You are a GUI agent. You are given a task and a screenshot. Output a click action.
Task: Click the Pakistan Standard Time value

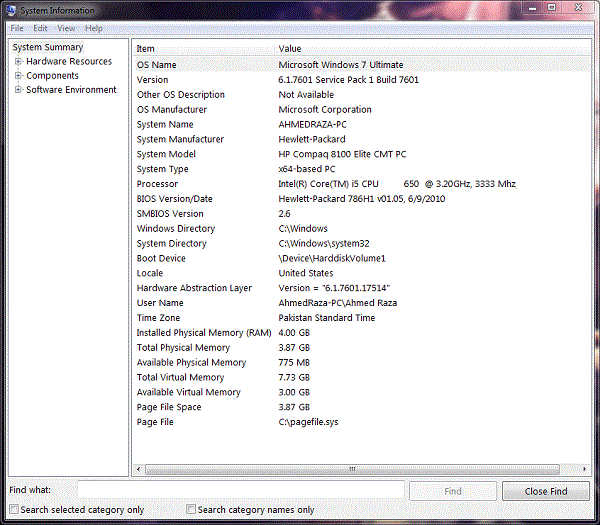tap(326, 318)
